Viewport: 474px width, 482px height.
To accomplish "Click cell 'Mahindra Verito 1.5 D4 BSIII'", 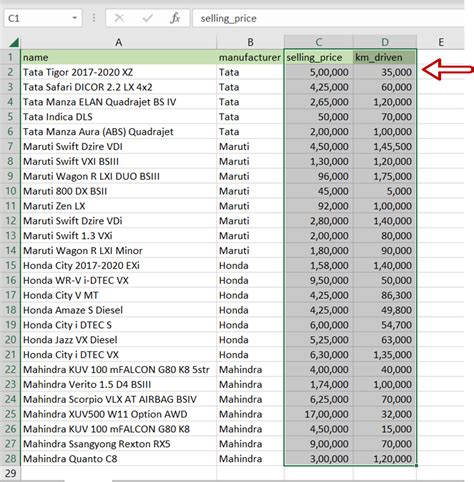I will [119, 384].
